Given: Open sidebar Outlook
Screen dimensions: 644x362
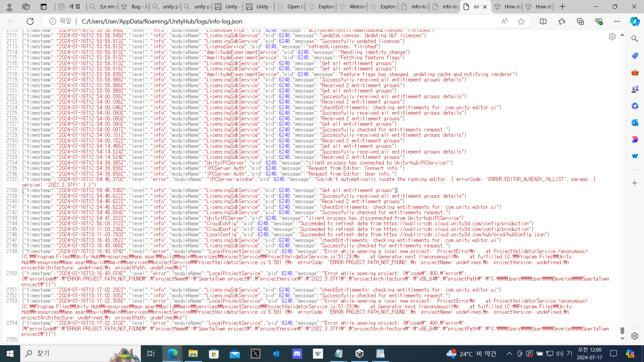Looking at the screenshot, I should coord(635,123).
